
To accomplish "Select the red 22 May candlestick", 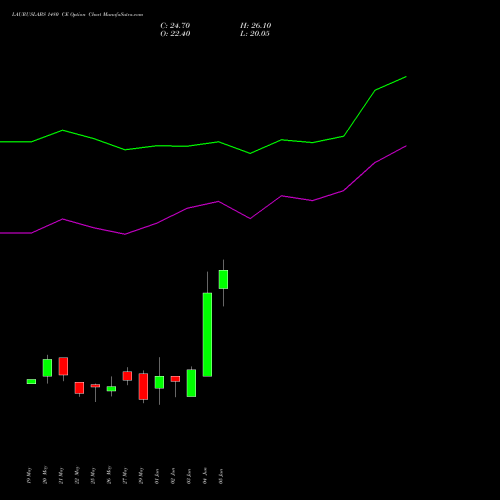I will [x=79, y=388].
